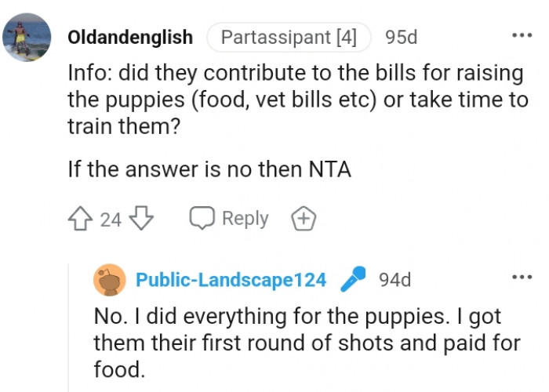Downvote the comment by Oldandenglish
Screen dimensions: 549x392
(x=140, y=219)
